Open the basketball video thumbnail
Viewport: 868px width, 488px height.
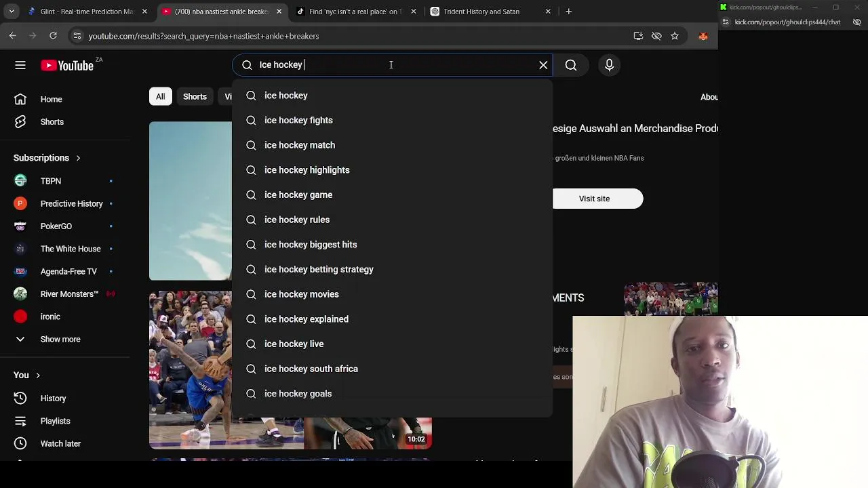coord(191,370)
